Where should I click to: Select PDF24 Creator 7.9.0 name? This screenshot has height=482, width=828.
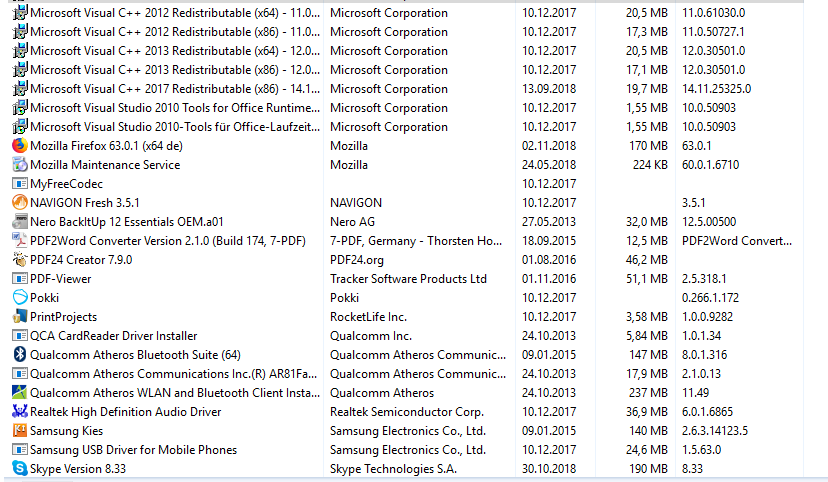click(x=81, y=260)
